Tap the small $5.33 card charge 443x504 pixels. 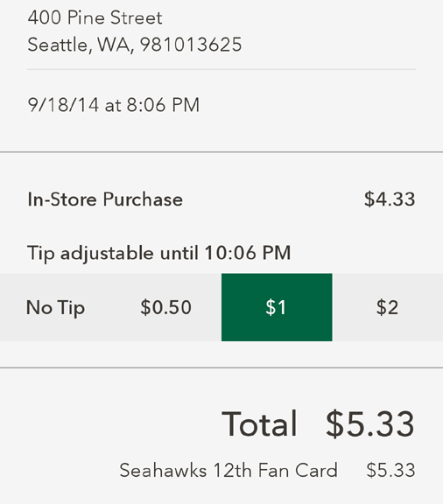click(390, 470)
